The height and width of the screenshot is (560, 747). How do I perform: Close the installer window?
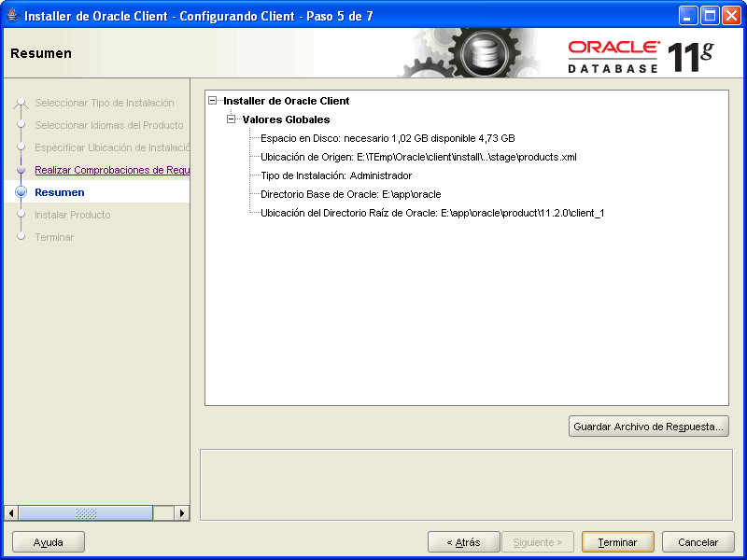coord(732,16)
